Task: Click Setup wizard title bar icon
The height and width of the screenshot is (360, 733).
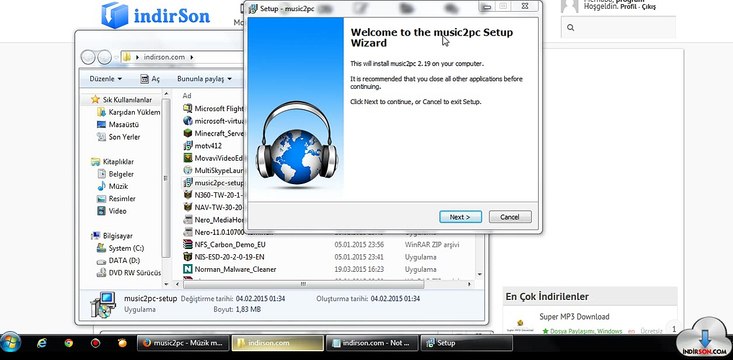Action: click(x=253, y=8)
